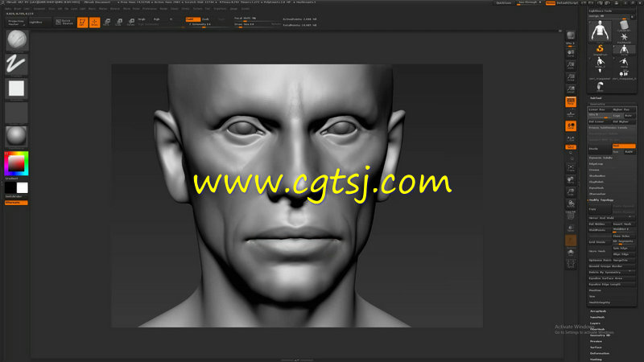Enable Zadd sculpt mode
Screen dimensions: 644x362
click(x=193, y=19)
